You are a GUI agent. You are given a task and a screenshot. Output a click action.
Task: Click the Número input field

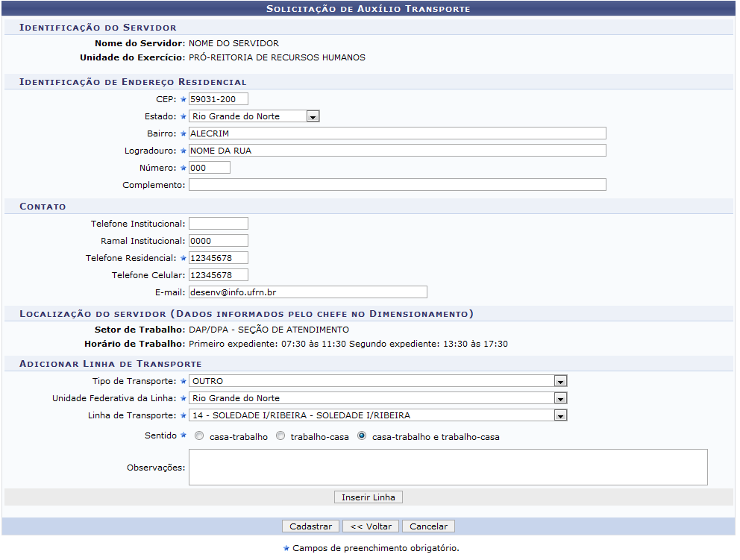tap(209, 168)
